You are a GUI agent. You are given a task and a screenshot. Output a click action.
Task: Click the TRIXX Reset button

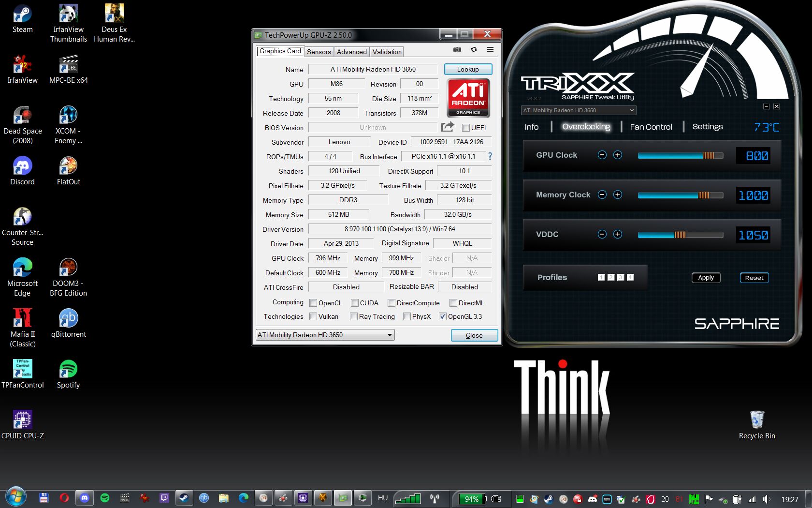[754, 278]
